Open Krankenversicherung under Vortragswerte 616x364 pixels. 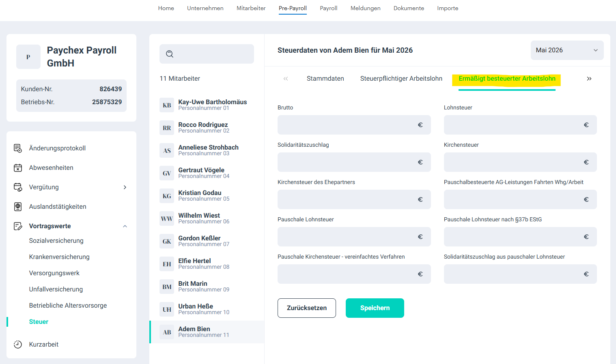tap(59, 257)
